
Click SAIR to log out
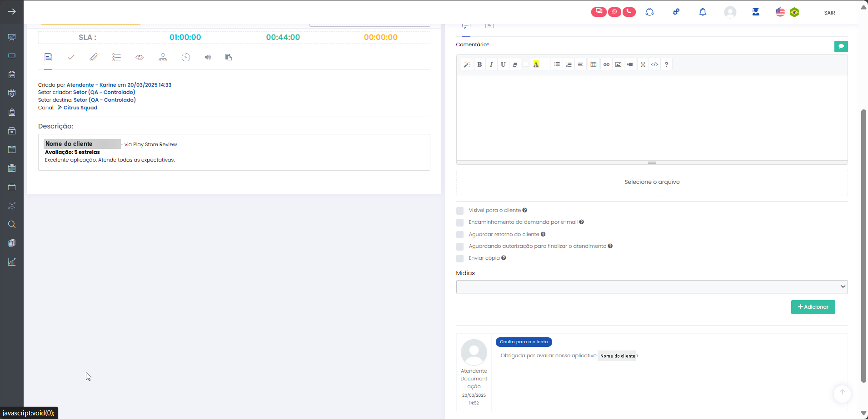click(829, 13)
